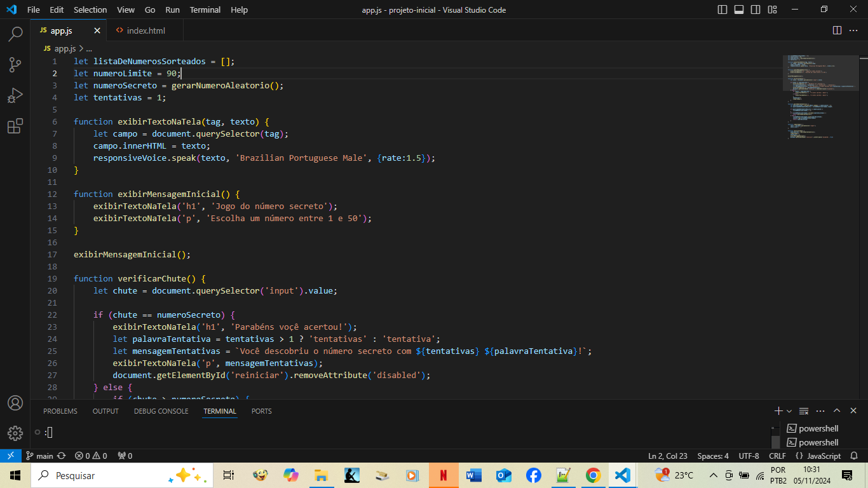Open the Extensions view

coord(15,126)
